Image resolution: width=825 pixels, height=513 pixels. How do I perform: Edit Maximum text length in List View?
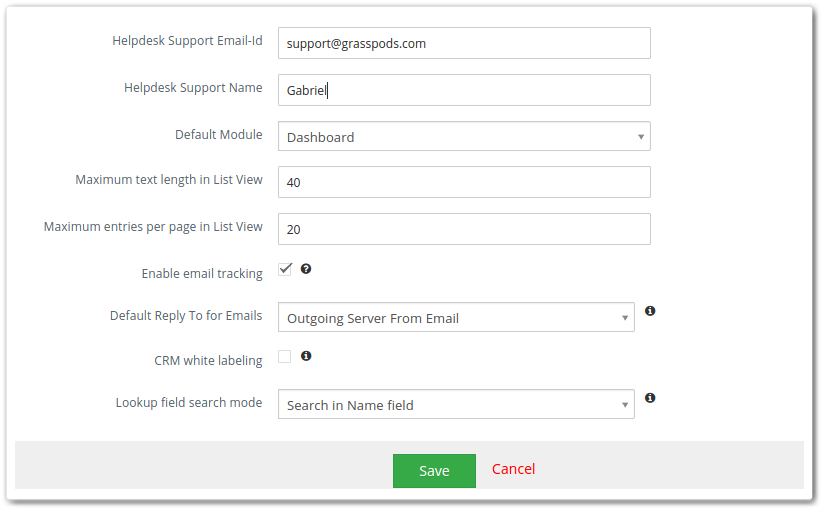(464, 182)
